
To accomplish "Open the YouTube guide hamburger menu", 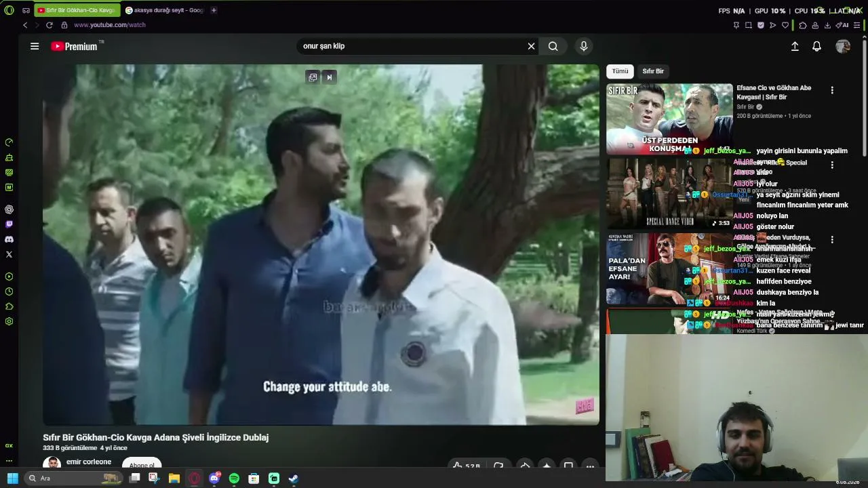I will (35, 46).
